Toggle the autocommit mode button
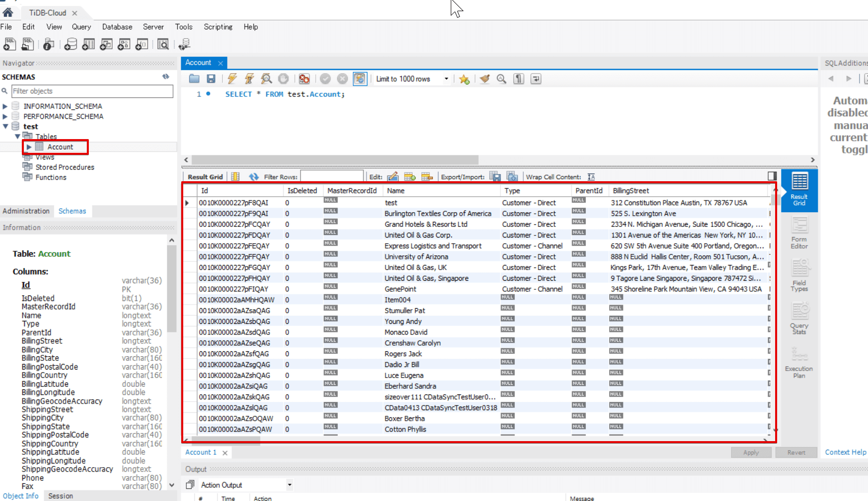This screenshot has width=868, height=501. (x=359, y=79)
